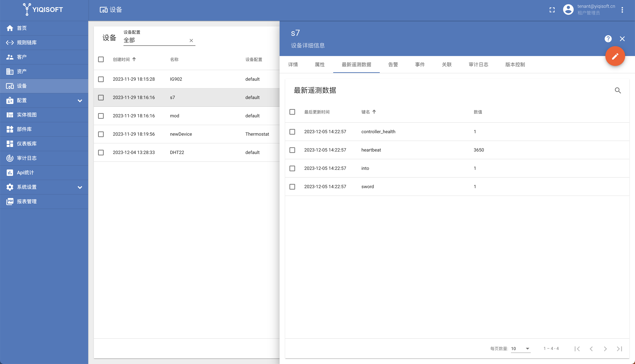Open 仪表板库 in the sidebar
This screenshot has height=364, width=635.
click(x=26, y=143)
